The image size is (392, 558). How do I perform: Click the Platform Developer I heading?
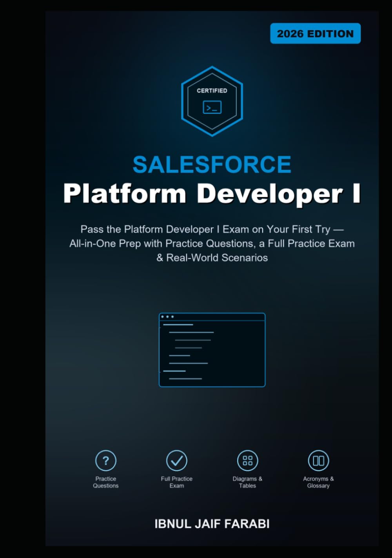[x=212, y=194]
